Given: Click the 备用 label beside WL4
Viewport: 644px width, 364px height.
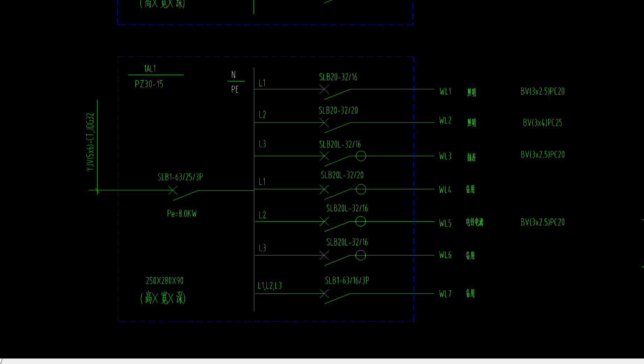Looking at the screenshot, I should pos(470,189).
